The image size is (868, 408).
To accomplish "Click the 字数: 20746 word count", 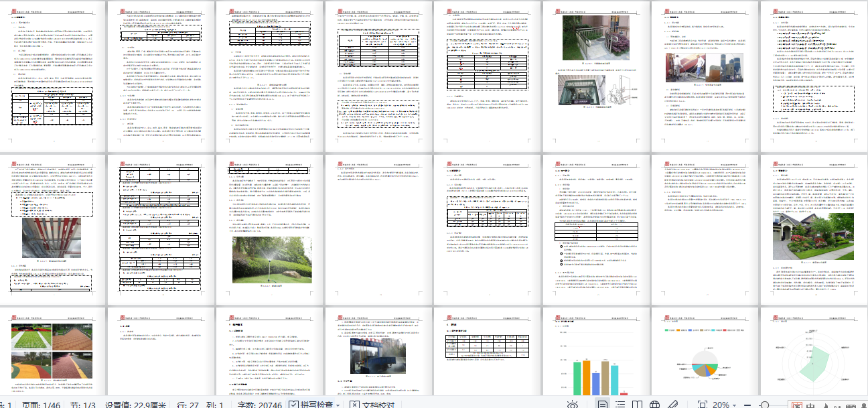I will tap(260, 405).
